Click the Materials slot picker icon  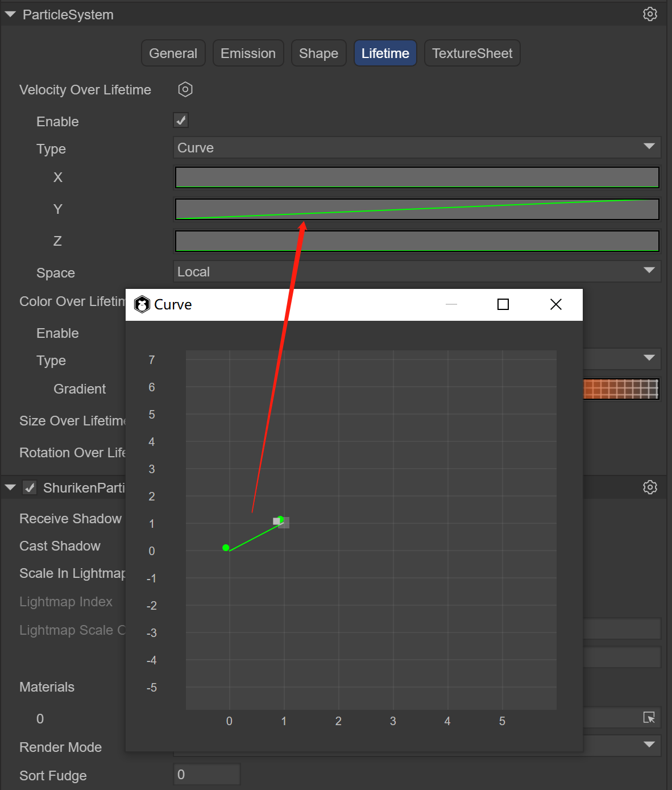coord(649,718)
